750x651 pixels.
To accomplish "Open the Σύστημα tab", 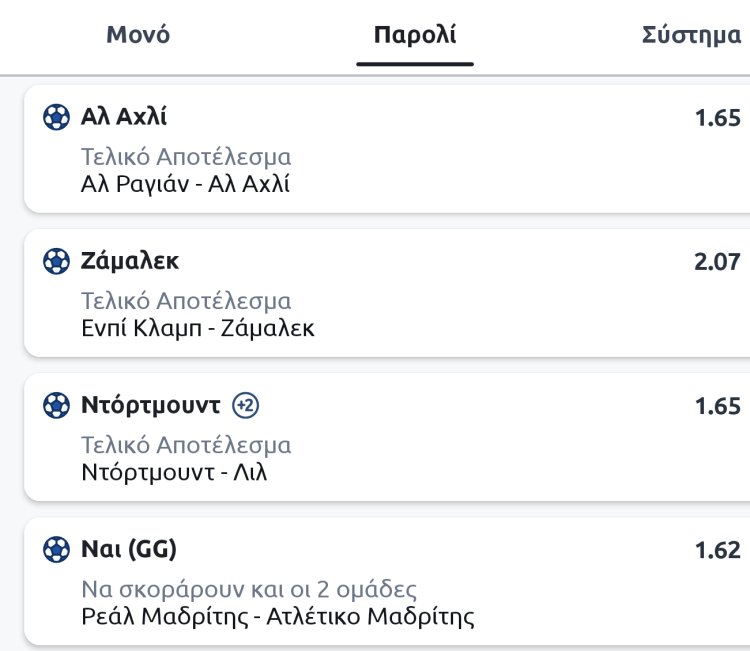I will [x=692, y=36].
